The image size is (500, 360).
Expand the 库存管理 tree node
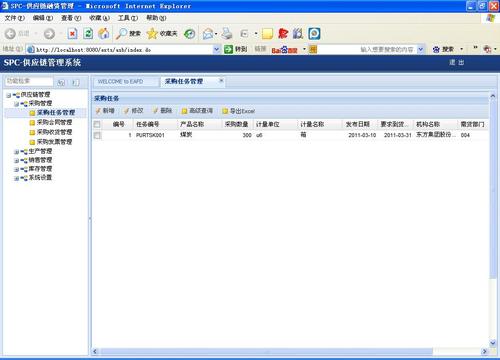point(16,169)
